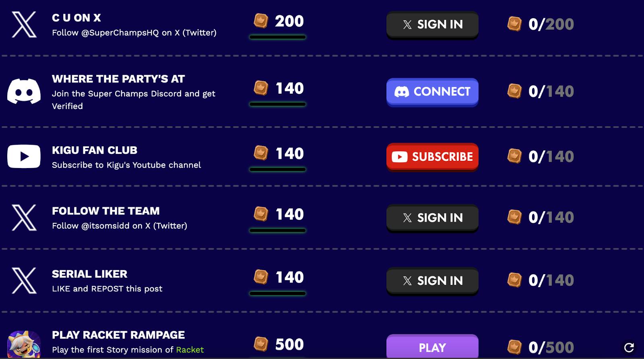Click the X logo beside C U ON X

[x=24, y=25]
